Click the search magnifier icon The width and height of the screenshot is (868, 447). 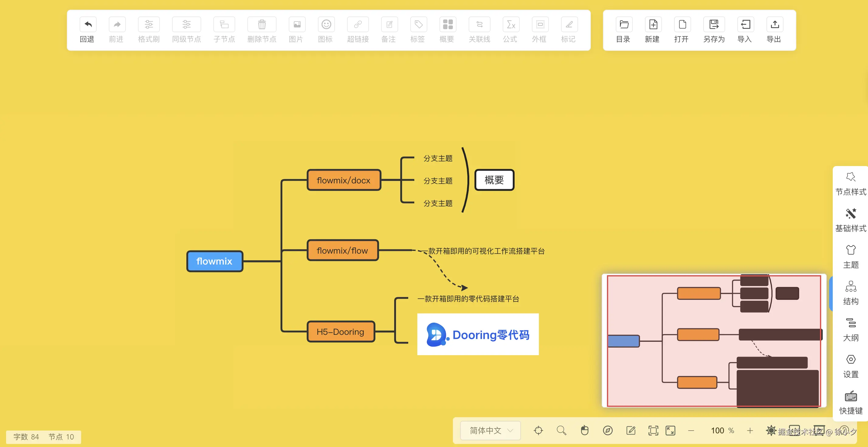(561, 431)
